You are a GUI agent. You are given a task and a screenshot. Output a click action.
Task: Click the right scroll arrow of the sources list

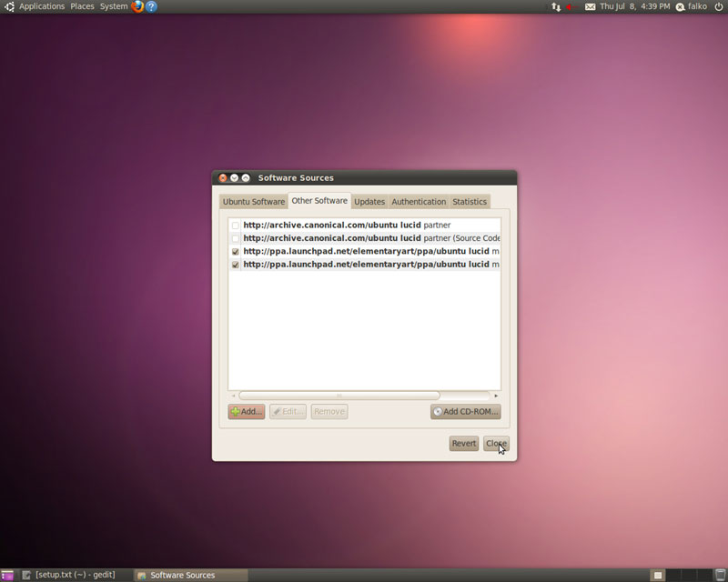click(x=496, y=396)
